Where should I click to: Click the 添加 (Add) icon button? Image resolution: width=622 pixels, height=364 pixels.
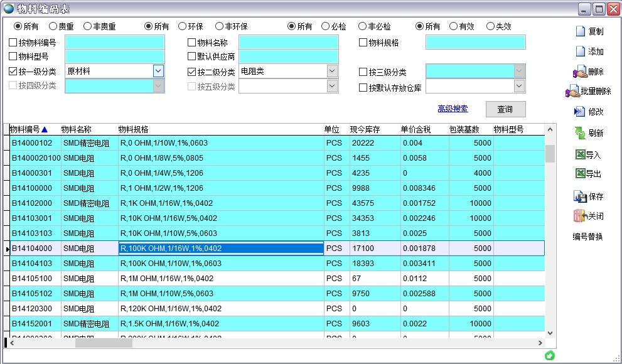(581, 51)
